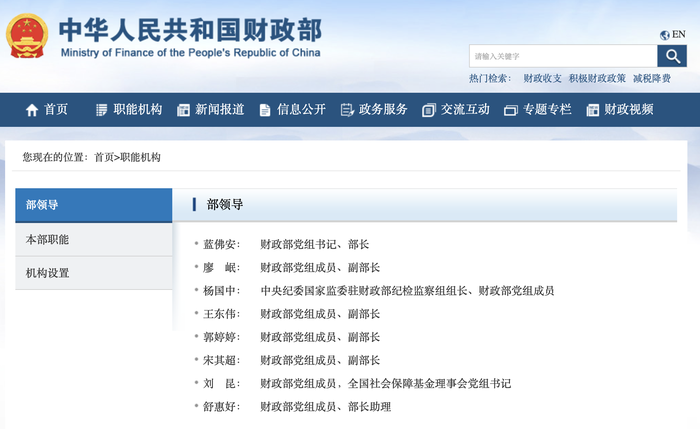The height and width of the screenshot is (429, 700).
Task: Click text 财政部党组成员、部长助理
Action: pyautogui.click(x=325, y=407)
